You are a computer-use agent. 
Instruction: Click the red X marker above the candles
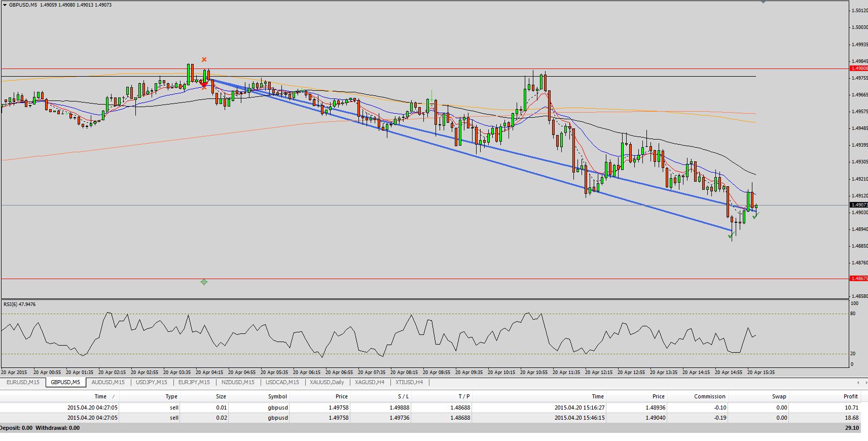[204, 60]
